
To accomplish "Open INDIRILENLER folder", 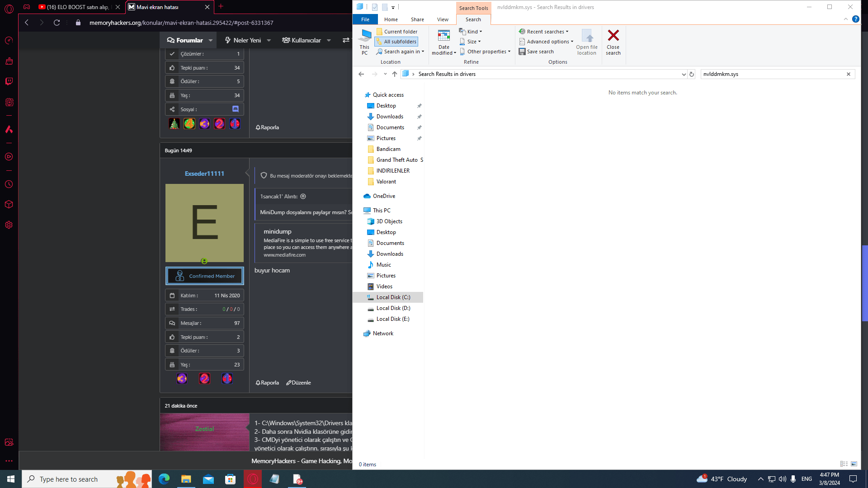I will tap(392, 171).
